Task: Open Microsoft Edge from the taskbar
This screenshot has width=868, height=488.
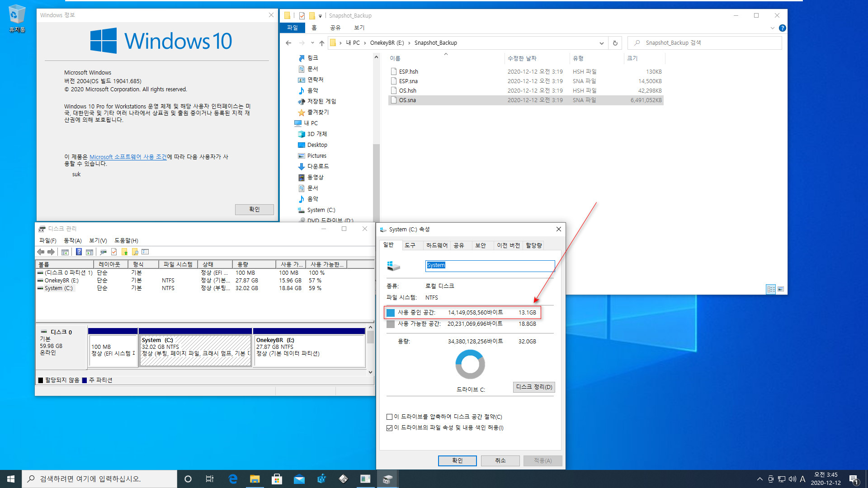Action: tap(233, 479)
